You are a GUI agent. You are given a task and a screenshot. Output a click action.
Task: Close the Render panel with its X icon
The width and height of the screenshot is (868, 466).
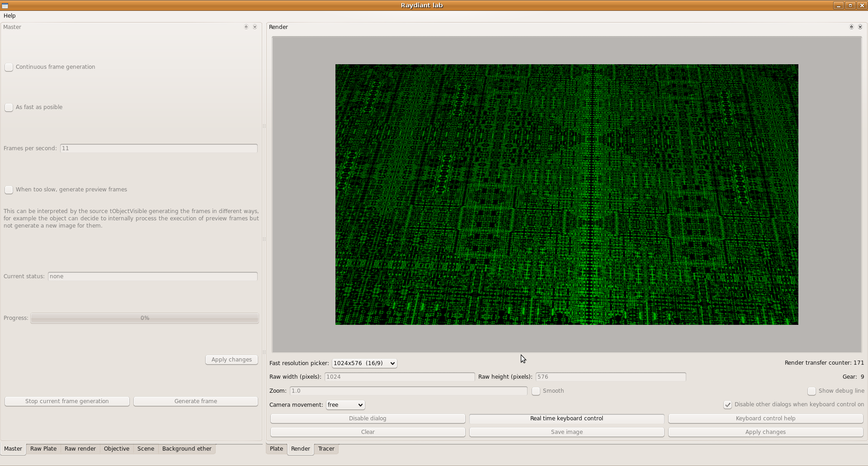click(x=860, y=27)
